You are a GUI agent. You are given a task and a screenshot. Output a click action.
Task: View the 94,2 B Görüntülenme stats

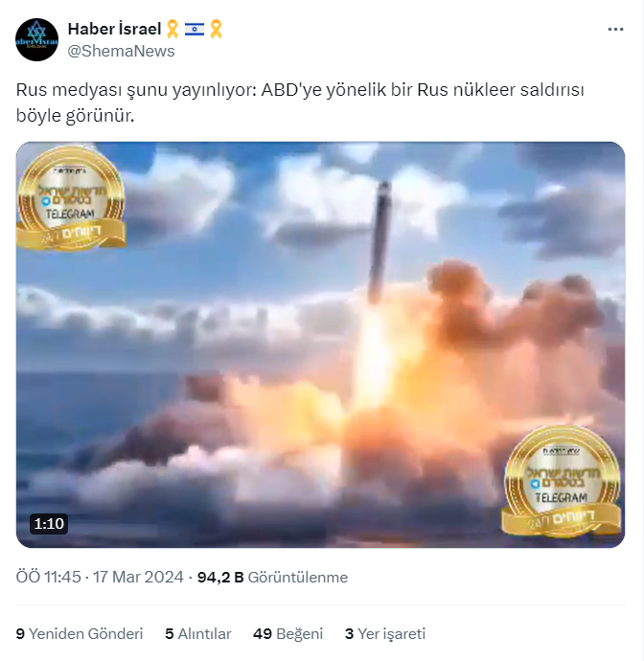tap(272, 577)
